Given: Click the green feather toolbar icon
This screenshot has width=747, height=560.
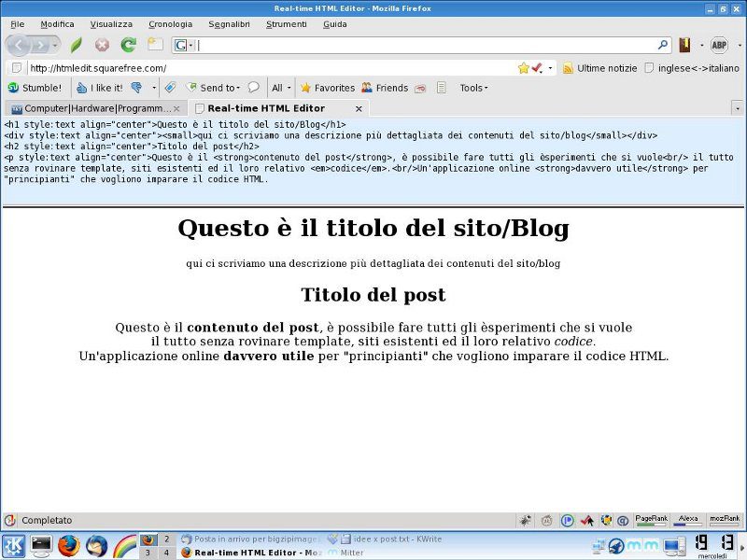Looking at the screenshot, I should (x=75, y=46).
